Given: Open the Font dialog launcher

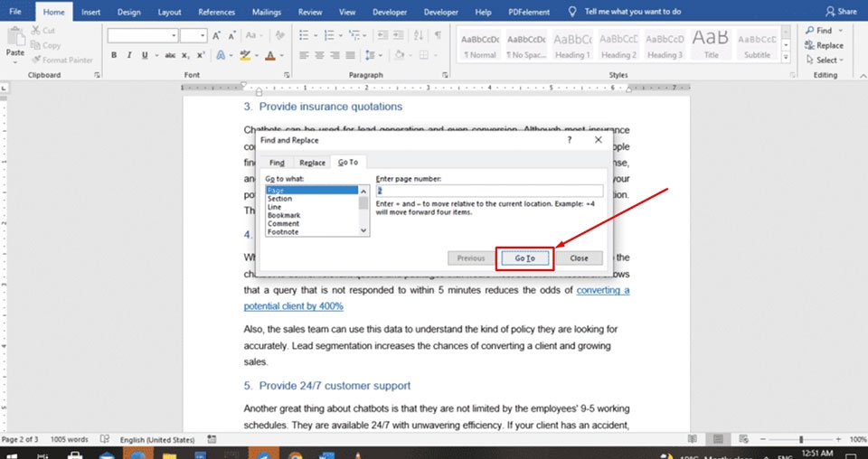Looking at the screenshot, I should point(287,75).
